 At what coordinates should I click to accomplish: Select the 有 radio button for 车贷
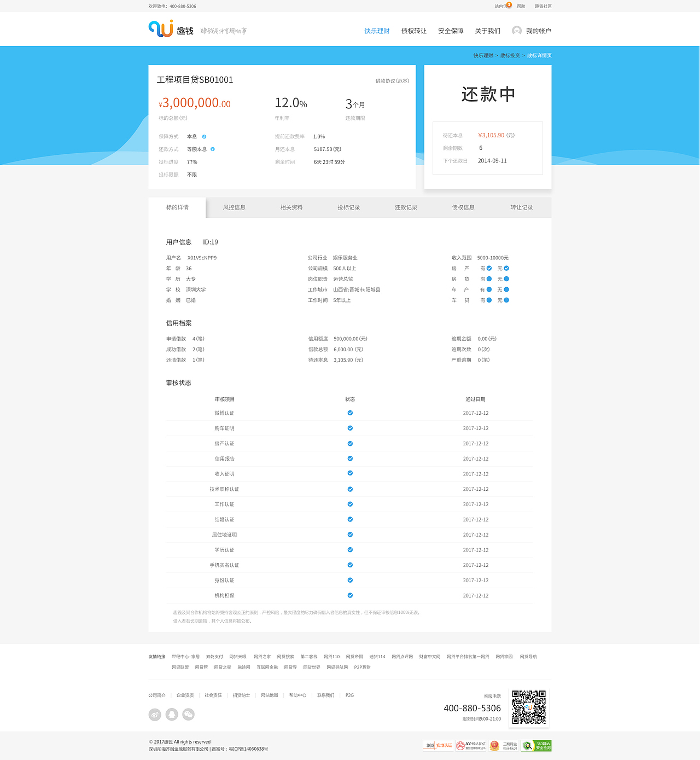click(489, 300)
